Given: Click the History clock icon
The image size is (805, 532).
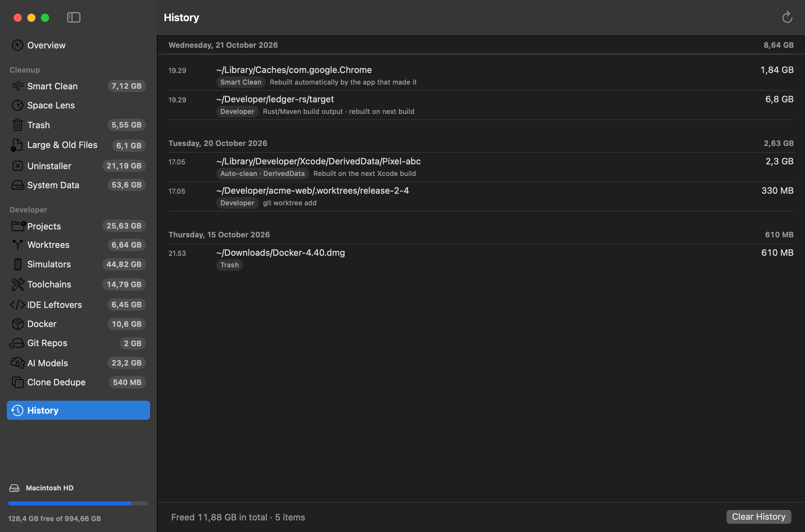Looking at the screenshot, I should click(17, 410).
